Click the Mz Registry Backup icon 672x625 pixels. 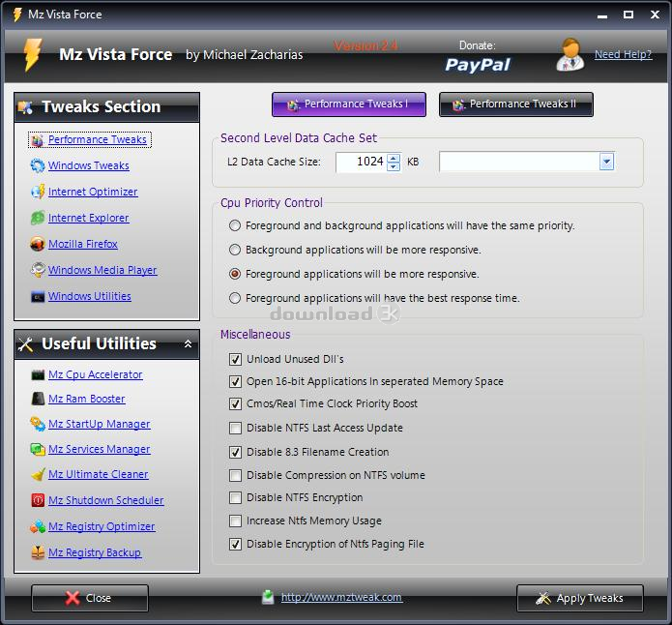tap(38, 552)
